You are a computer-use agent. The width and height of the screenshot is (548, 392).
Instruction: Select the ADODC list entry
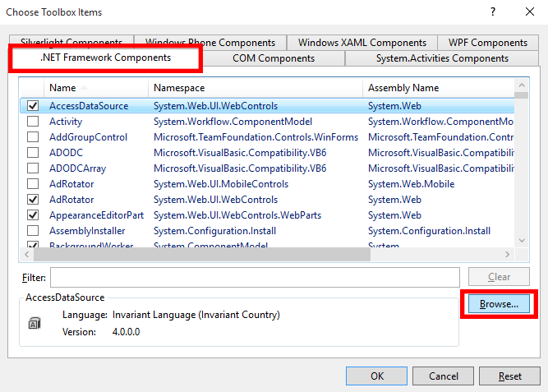(x=66, y=153)
